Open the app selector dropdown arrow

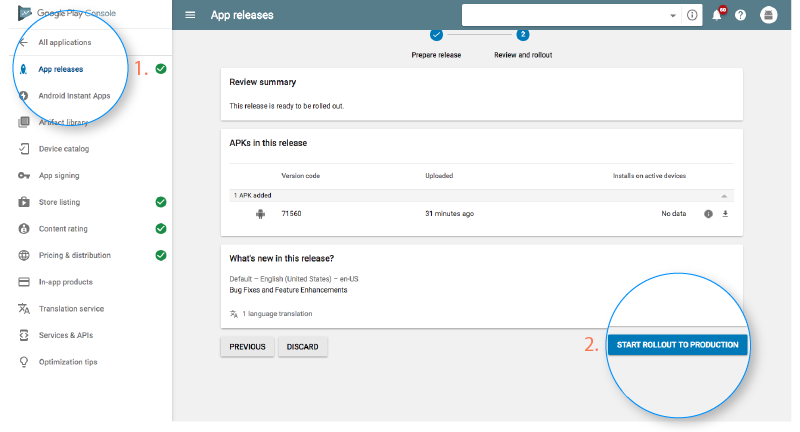tap(673, 16)
